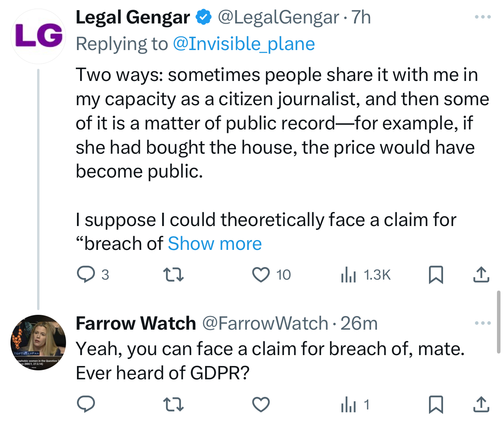Click the Farrow Watch display name
The height and width of the screenshot is (429, 504).
(136, 323)
